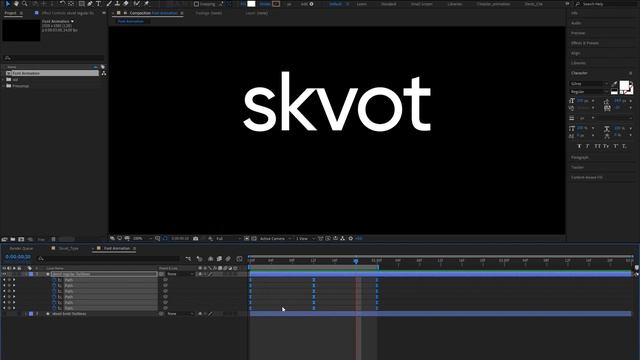Open the Align panel
640x360 pixels.
pyautogui.click(x=576, y=53)
